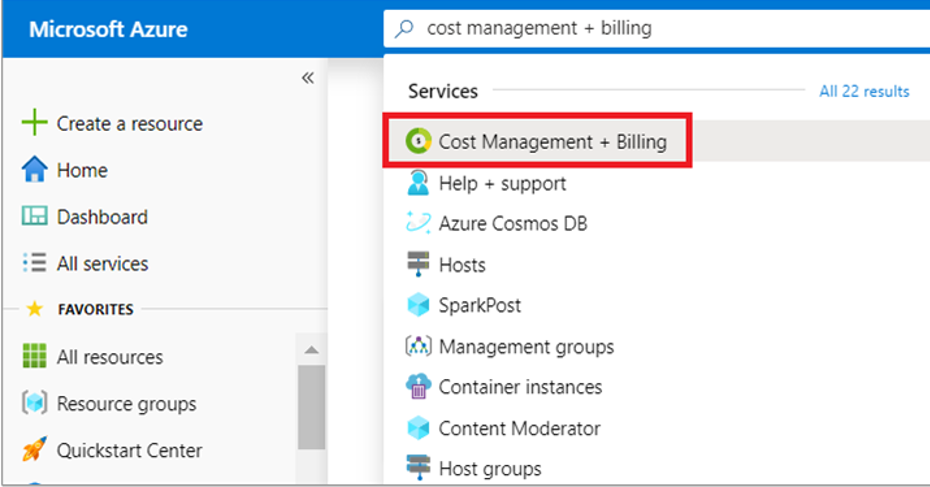View All 22 results link

pyautogui.click(x=864, y=91)
